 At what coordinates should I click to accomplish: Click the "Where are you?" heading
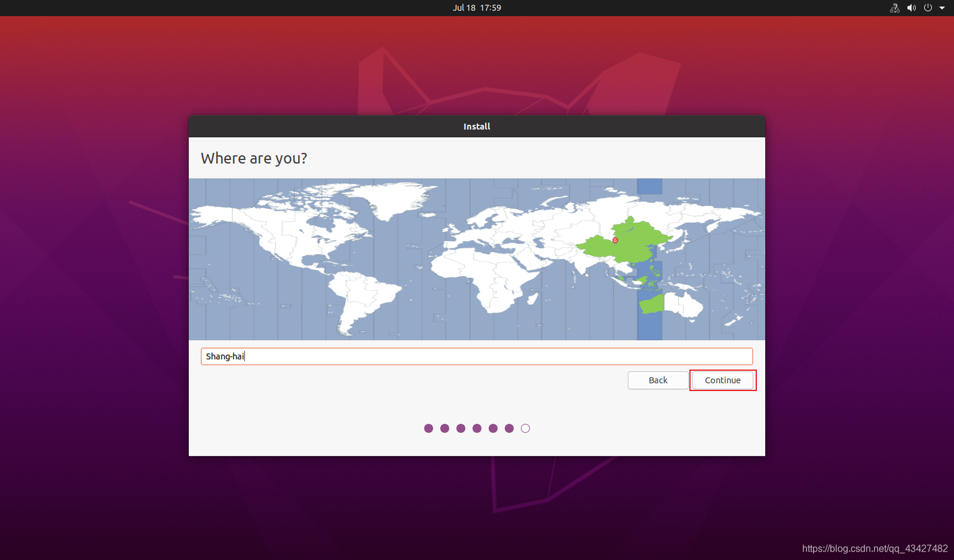(x=254, y=158)
